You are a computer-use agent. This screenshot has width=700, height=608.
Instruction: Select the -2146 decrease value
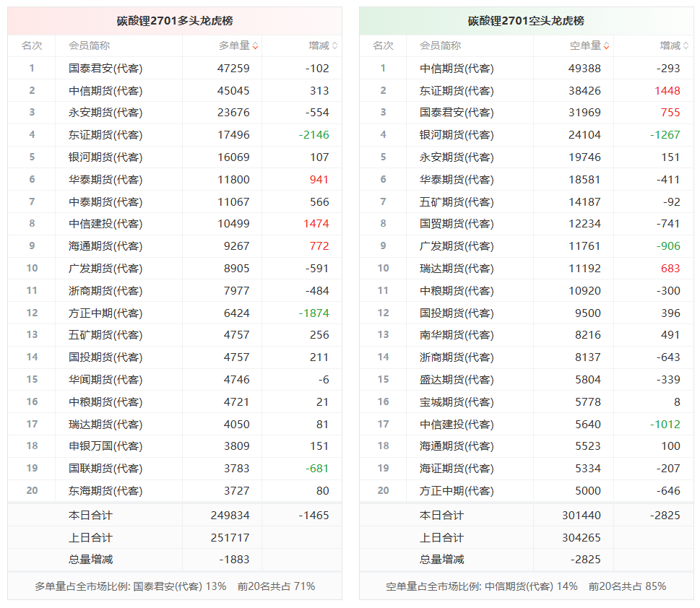(314, 135)
